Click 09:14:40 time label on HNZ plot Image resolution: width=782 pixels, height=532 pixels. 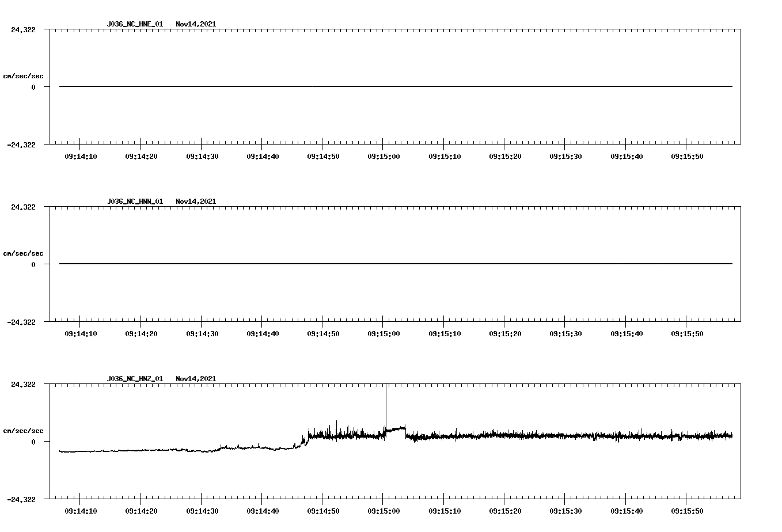pyautogui.click(x=263, y=511)
